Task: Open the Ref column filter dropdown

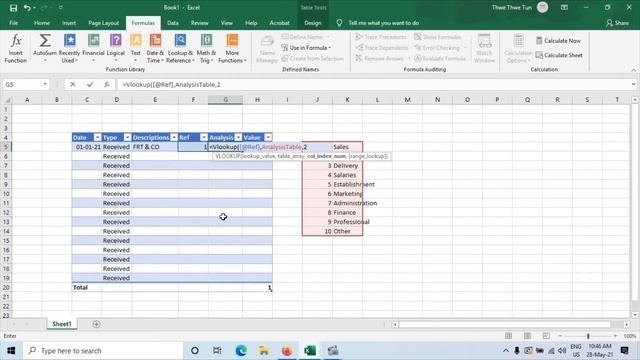Action: pos(204,138)
